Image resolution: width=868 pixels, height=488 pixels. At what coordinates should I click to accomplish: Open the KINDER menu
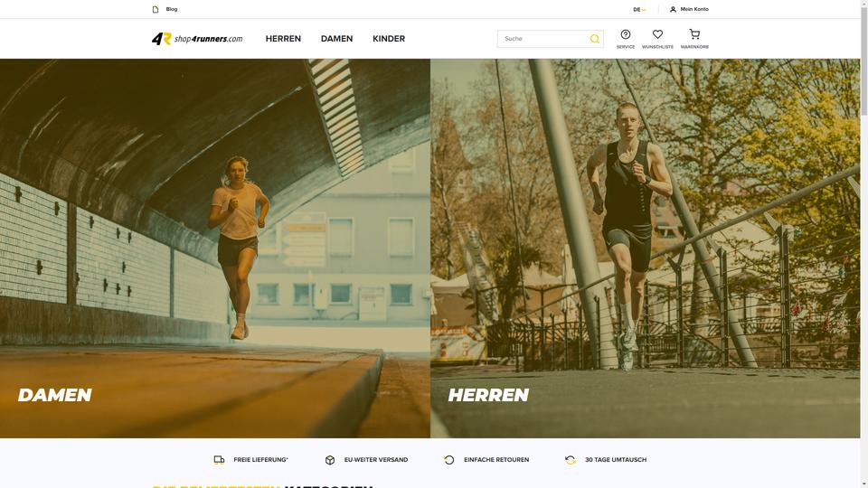pyautogui.click(x=389, y=39)
